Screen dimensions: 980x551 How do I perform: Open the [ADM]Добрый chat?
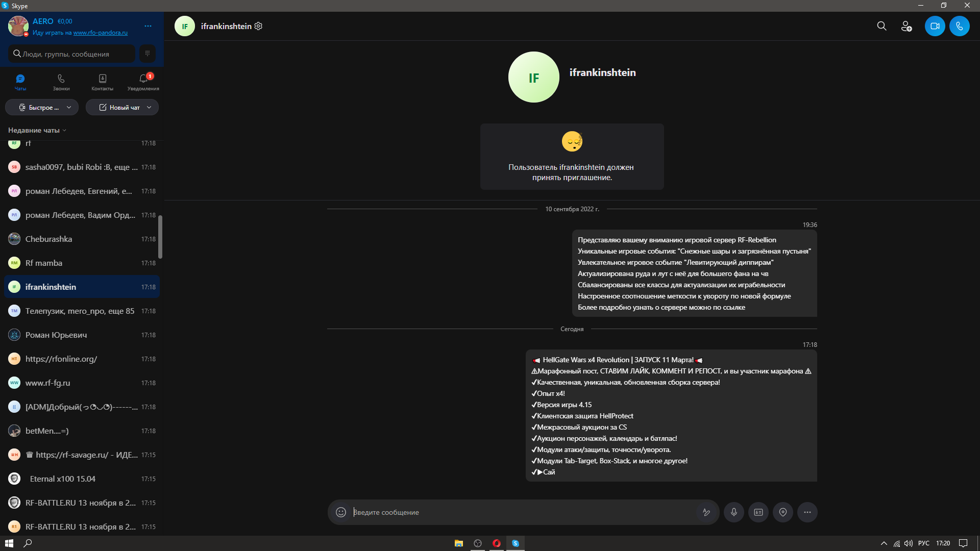(x=82, y=407)
